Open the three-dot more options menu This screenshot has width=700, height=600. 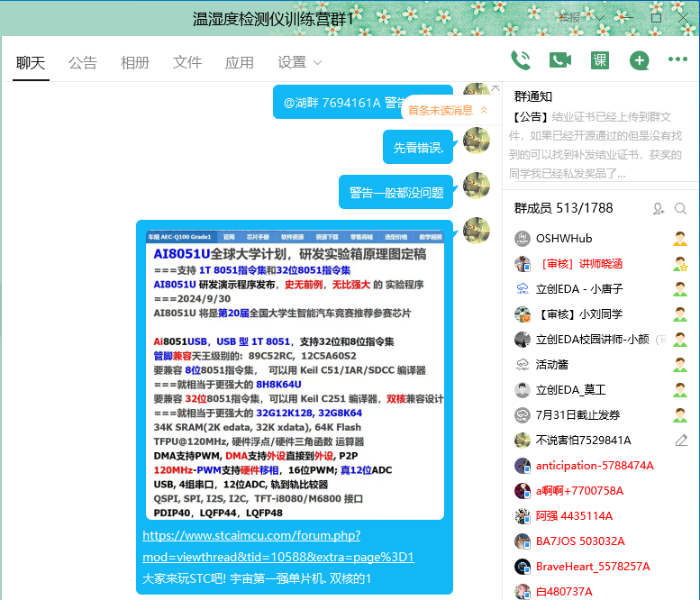point(677,59)
